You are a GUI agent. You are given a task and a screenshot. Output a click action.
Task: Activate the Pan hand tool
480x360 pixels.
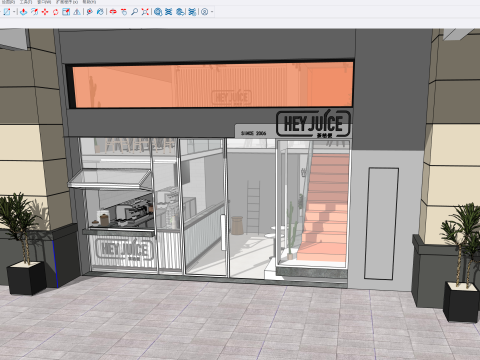[x=124, y=12]
